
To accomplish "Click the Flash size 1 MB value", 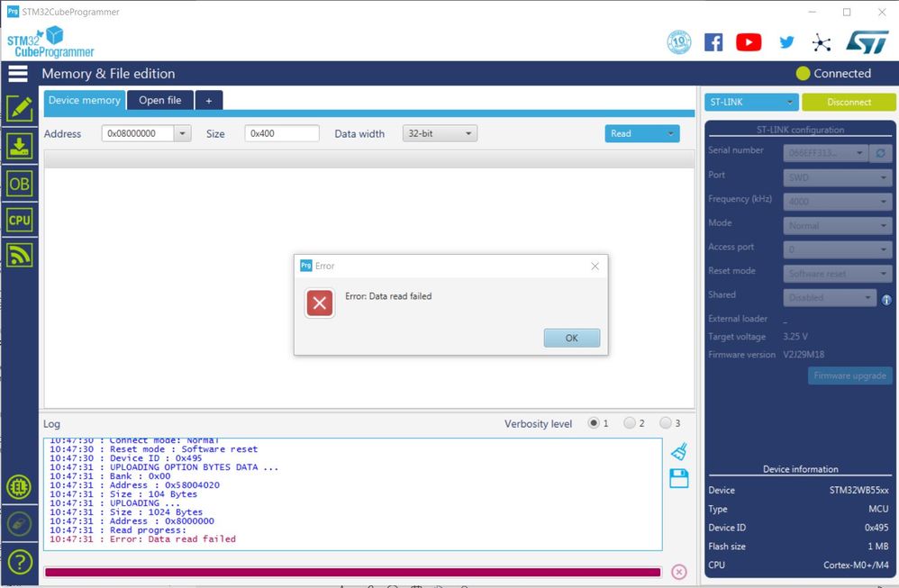I will [x=877, y=547].
